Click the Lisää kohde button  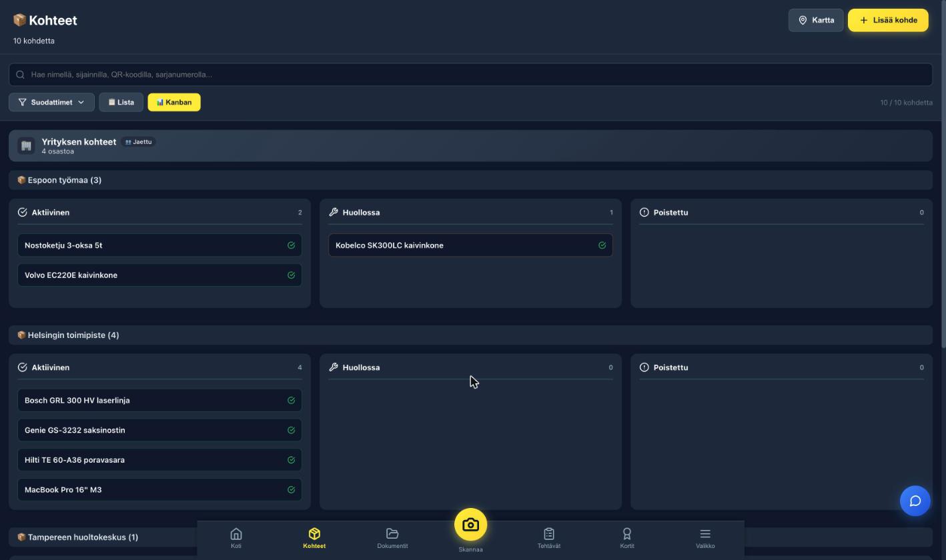pyautogui.click(x=888, y=20)
